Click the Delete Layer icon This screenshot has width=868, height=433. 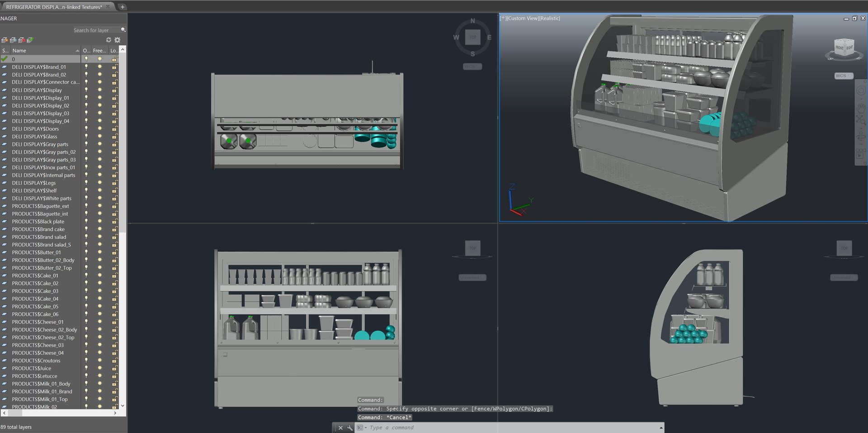point(21,40)
